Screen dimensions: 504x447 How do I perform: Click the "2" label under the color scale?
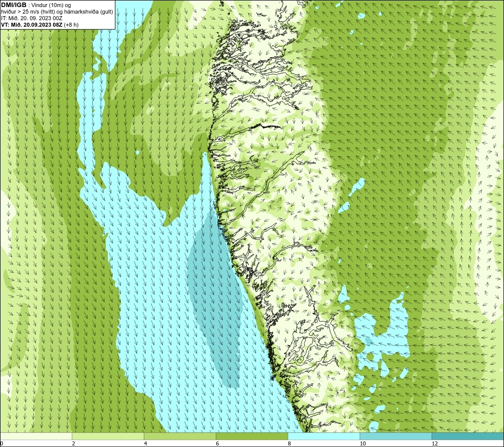coord(74,444)
